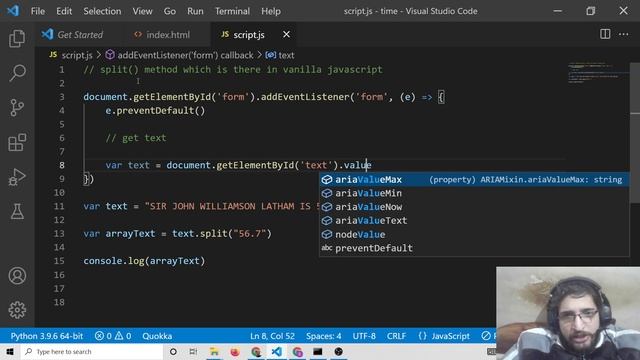Open the Terminal menu
640x360 pixels.
tap(232, 11)
